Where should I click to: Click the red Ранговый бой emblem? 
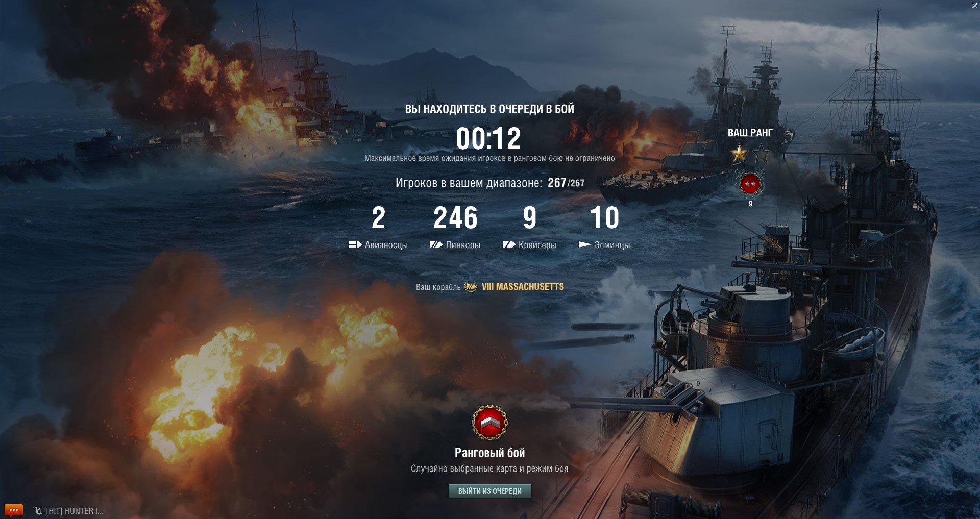(x=489, y=423)
